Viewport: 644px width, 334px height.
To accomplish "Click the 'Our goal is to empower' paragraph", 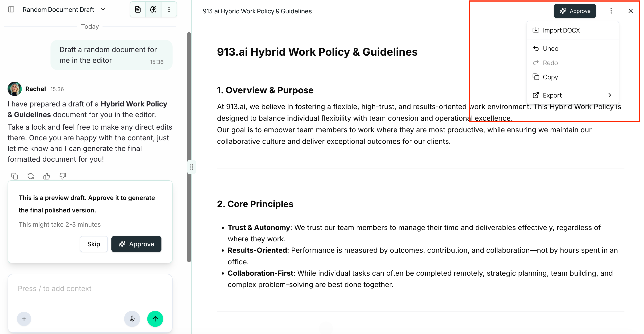I will click(x=404, y=136).
